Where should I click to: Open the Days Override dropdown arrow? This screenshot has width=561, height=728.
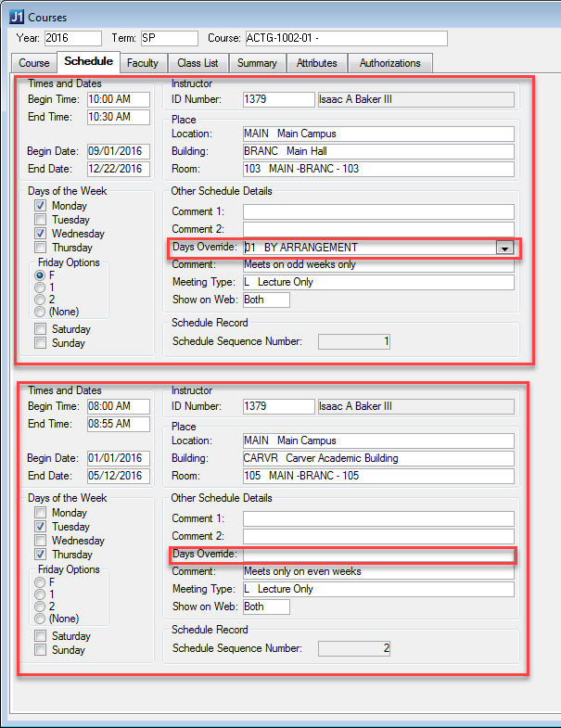click(x=504, y=248)
